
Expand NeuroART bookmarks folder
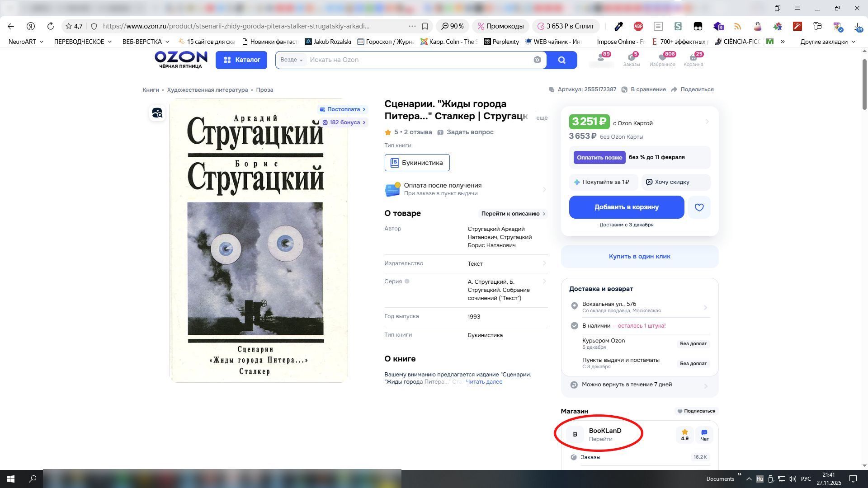coord(26,42)
